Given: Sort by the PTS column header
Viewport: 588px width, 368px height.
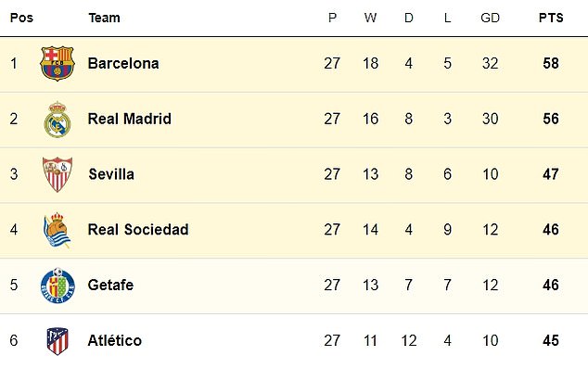Looking at the screenshot, I should click(551, 18).
